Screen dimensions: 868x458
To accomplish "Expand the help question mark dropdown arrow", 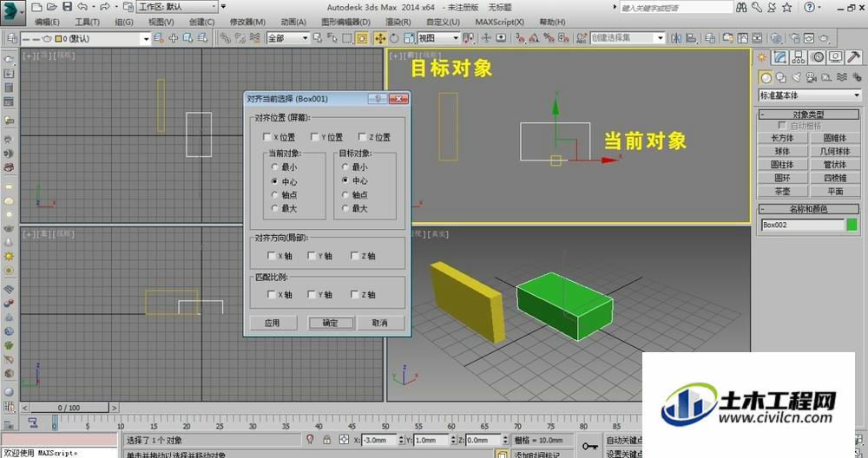I will click(x=820, y=8).
